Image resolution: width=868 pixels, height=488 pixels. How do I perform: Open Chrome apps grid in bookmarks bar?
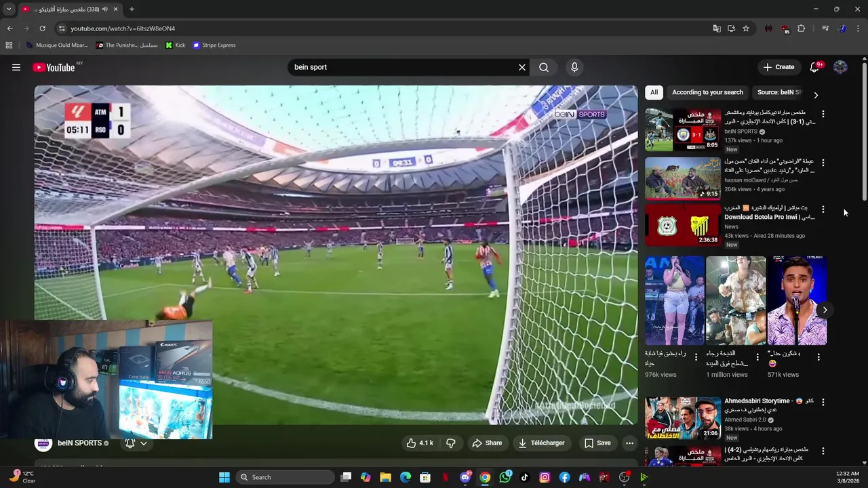pos(9,45)
